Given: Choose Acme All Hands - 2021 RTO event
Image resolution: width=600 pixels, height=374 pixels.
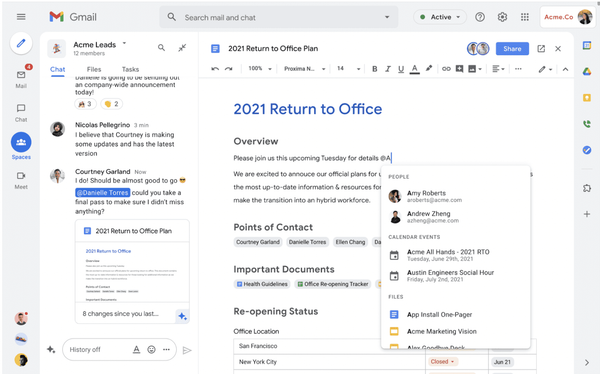Looking at the screenshot, I should (455, 255).
